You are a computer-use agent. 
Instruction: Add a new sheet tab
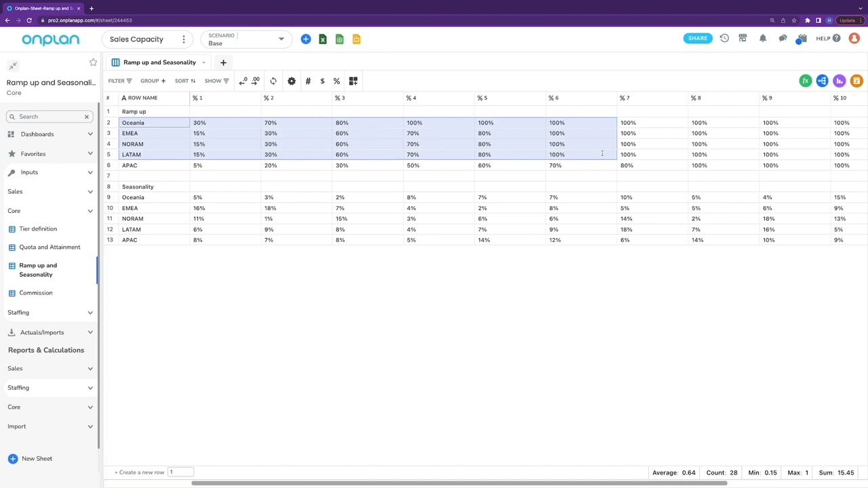[223, 62]
